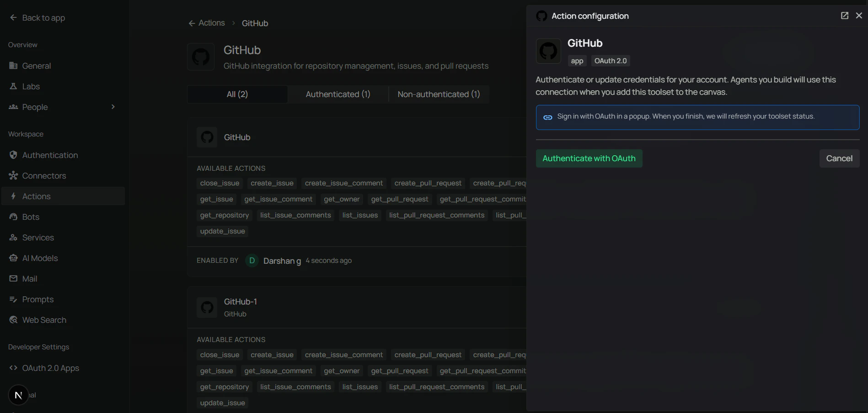Click the Prompts icon in sidebar
This screenshot has width=868, height=413.
13,299
